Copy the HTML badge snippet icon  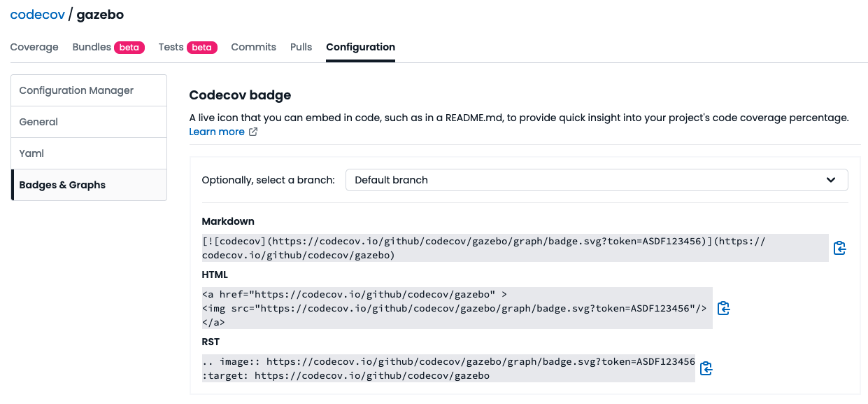click(x=724, y=308)
